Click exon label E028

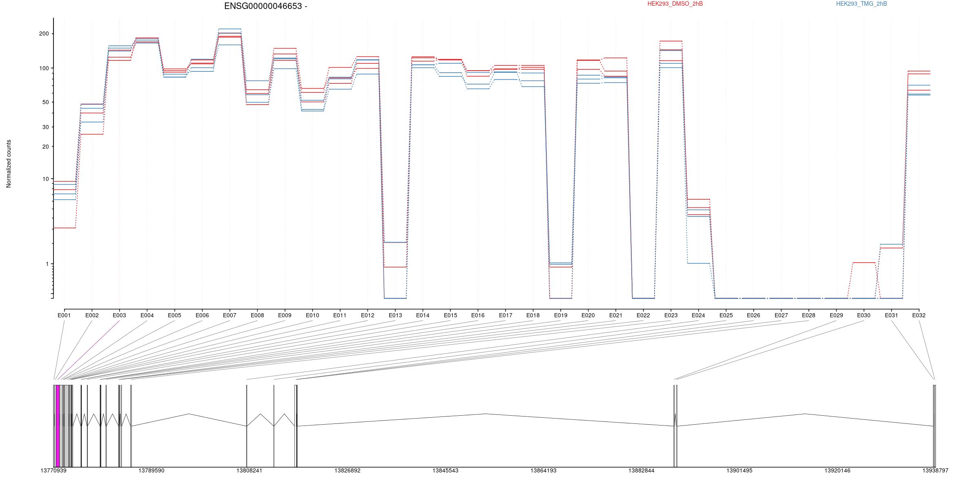click(x=808, y=315)
